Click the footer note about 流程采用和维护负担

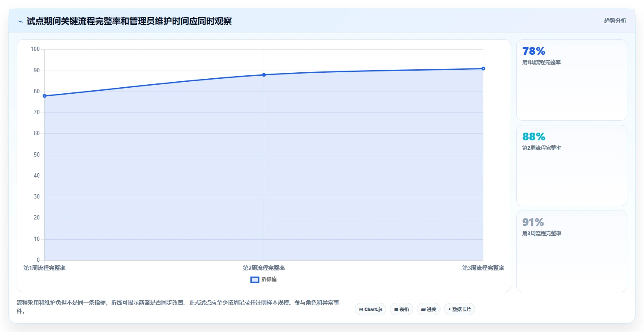coord(178,307)
